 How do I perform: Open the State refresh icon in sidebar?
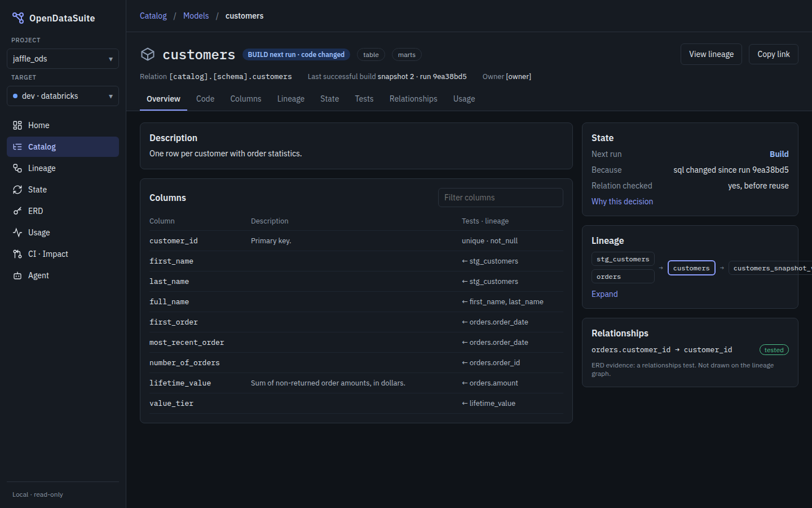click(17, 190)
